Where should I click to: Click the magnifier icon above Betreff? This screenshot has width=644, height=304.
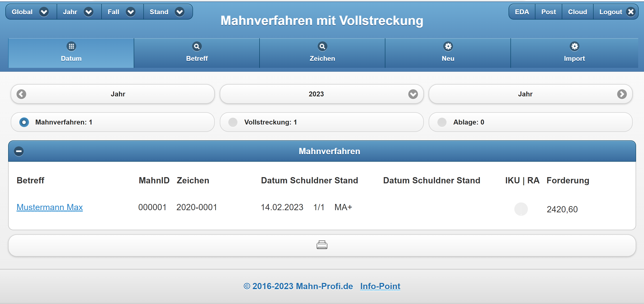tap(197, 46)
